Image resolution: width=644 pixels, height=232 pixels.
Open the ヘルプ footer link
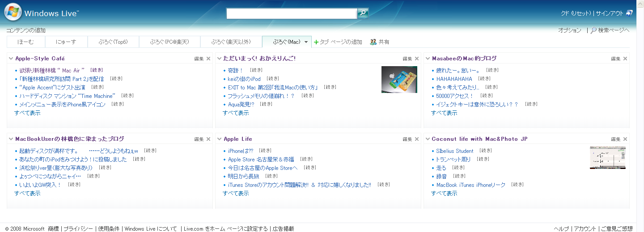pos(561,229)
